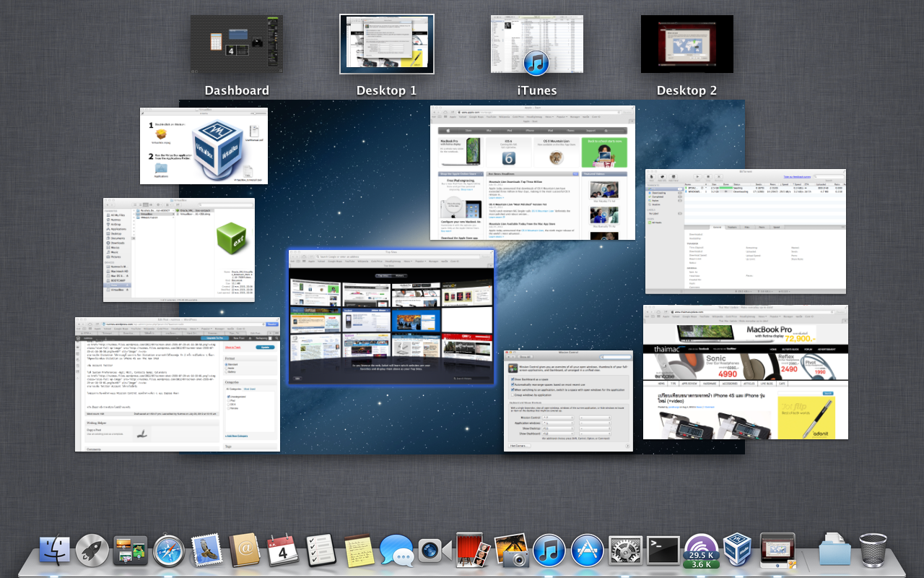Bring the Top Sites Safari window forward
Screen dimensions: 924x578
coord(391,318)
